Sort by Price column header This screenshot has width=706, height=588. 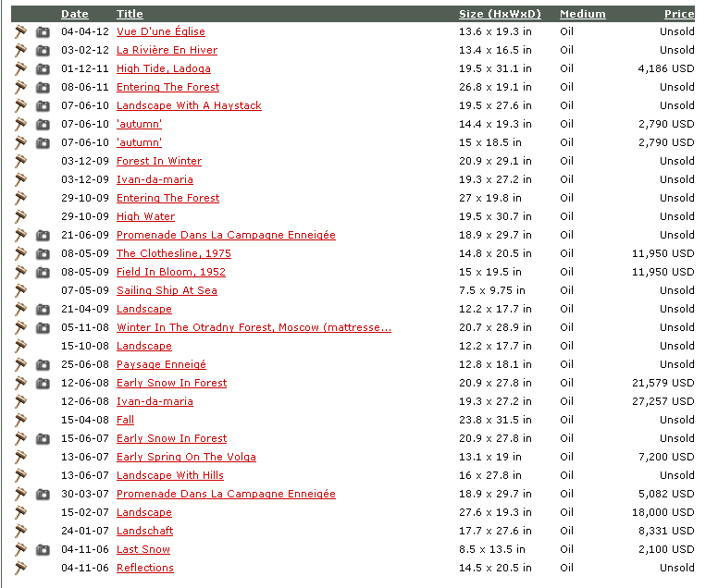(x=678, y=14)
